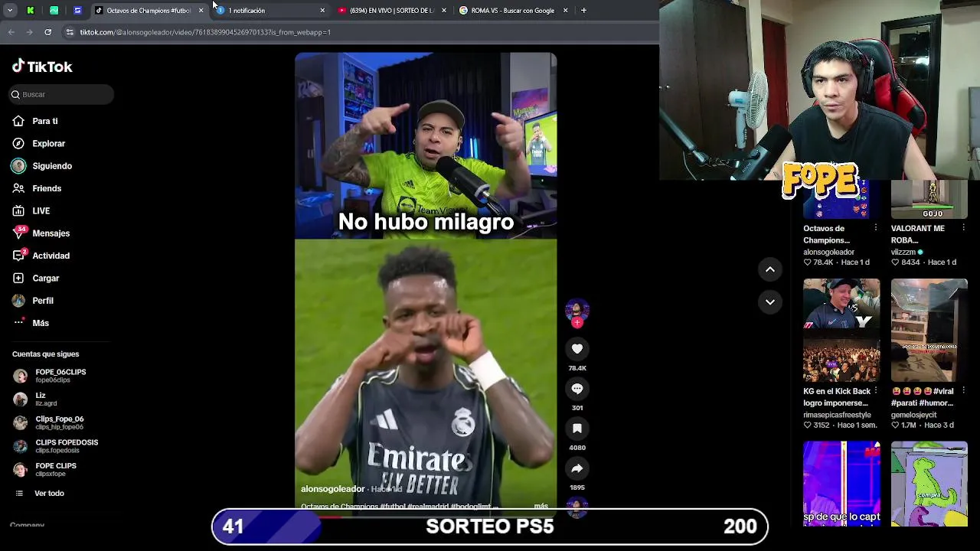Viewport: 980px width, 551px height.
Task: Open the alonsogoleador username on the video
Action: click(x=332, y=489)
